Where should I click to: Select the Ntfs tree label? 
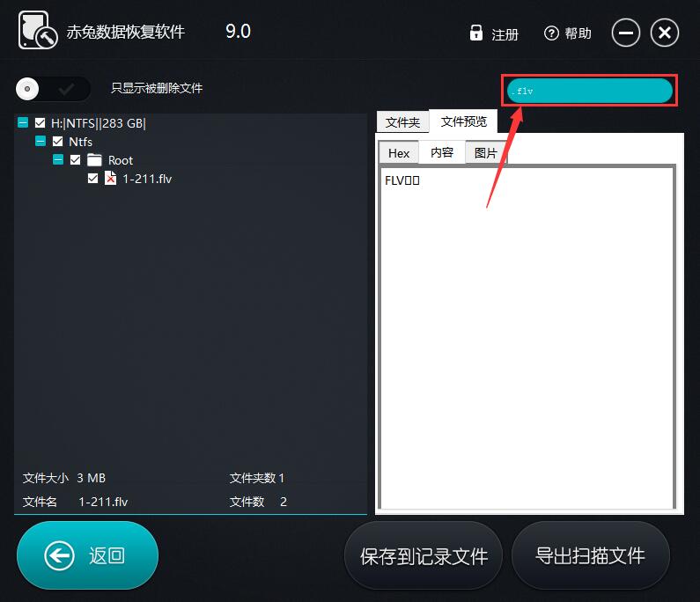point(81,142)
